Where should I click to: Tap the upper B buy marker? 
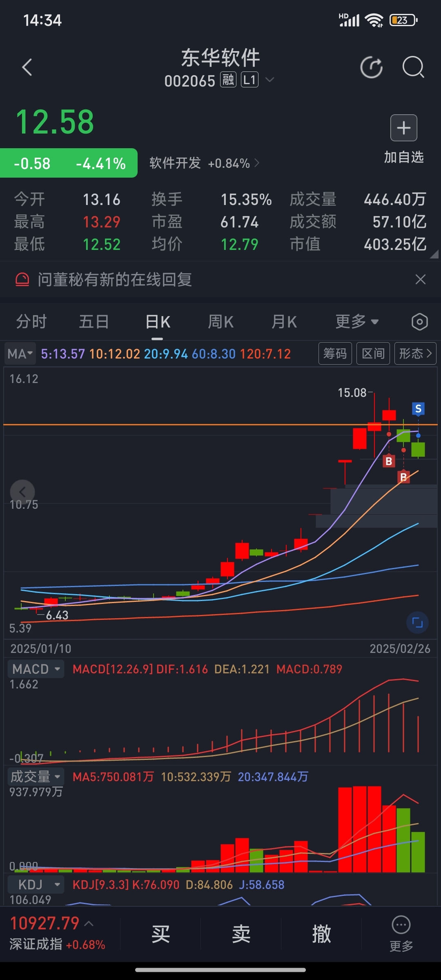[389, 461]
